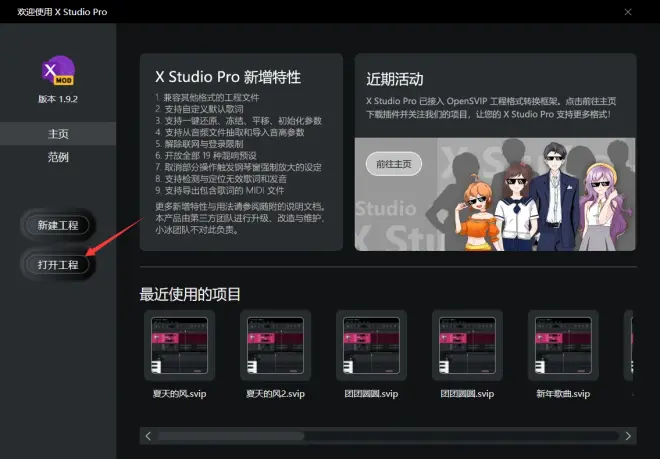
Task: Switch to the 主页 tab
Action: click(x=58, y=134)
